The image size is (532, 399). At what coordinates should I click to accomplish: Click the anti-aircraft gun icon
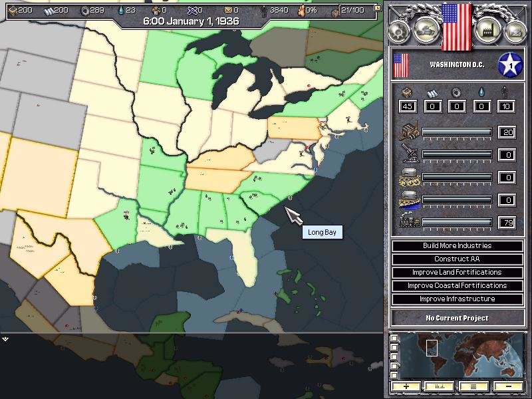(410, 154)
